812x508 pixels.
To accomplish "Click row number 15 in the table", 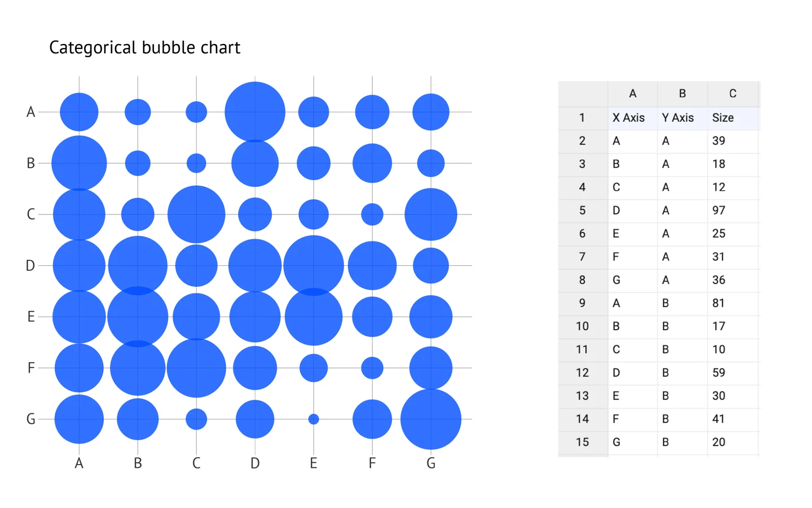I will [x=582, y=442].
